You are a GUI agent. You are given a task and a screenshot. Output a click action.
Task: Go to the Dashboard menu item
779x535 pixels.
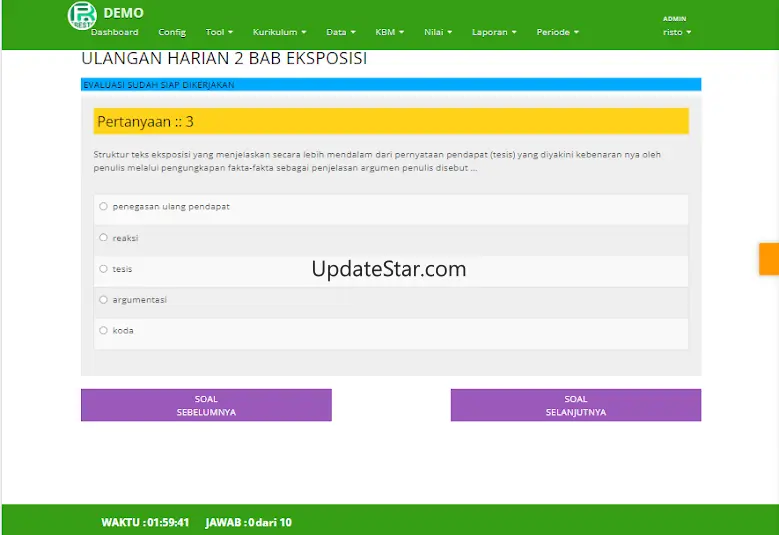tap(114, 32)
